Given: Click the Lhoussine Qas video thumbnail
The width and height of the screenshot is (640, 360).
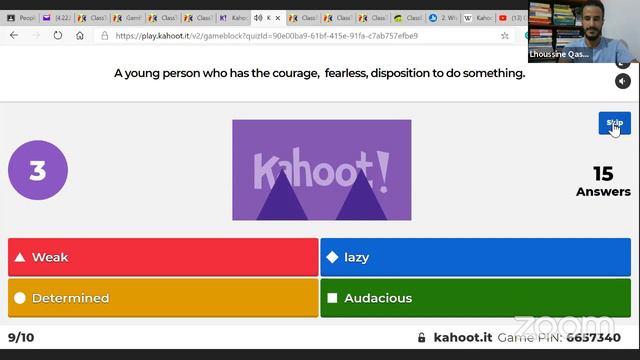Looking at the screenshot, I should pyautogui.click(x=584, y=31).
